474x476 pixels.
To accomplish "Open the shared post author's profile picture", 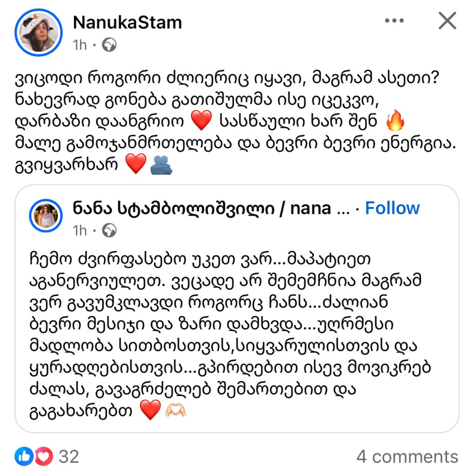I will click(46, 215).
